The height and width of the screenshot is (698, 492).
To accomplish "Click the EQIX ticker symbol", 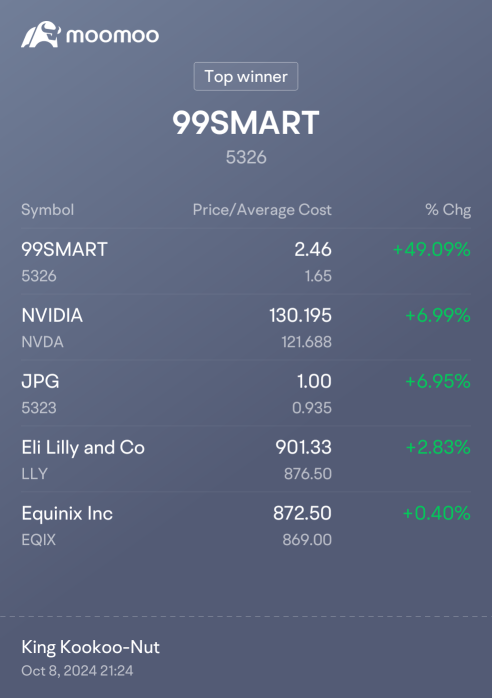I will tap(39, 540).
